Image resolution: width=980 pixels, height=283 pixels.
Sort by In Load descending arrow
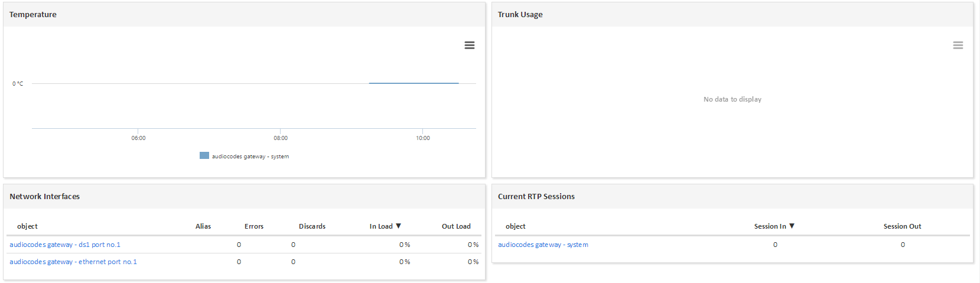pyautogui.click(x=399, y=226)
